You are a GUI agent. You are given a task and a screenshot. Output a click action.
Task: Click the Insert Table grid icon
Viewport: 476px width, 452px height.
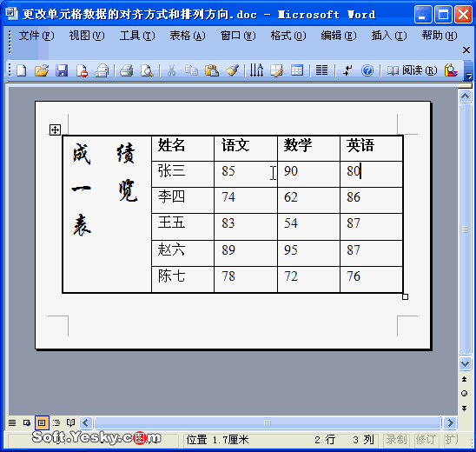tap(297, 70)
